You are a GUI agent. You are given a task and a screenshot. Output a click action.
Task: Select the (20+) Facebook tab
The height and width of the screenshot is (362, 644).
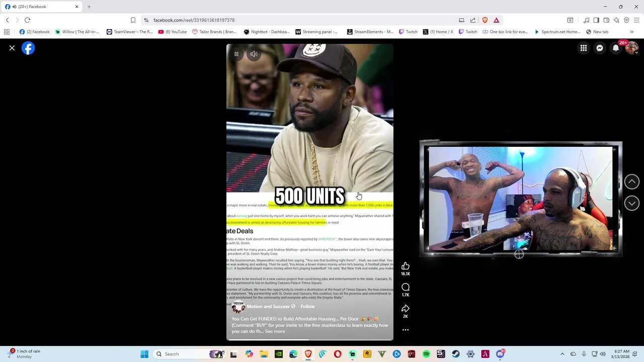[41, 7]
